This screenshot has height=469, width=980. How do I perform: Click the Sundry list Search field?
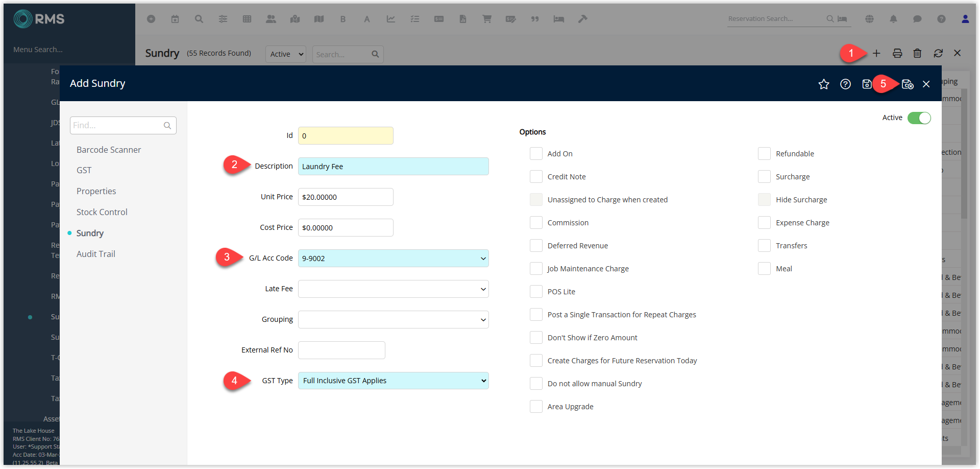click(347, 54)
